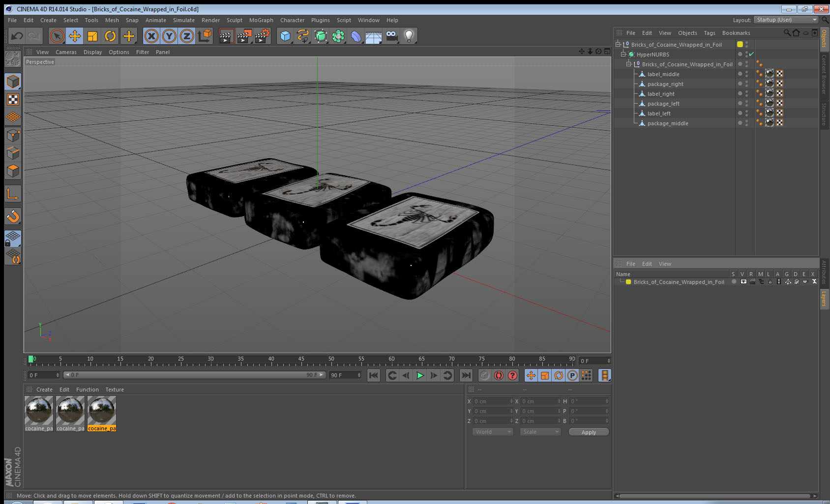Open the Array modeling objects icon
Image resolution: width=830 pixels, height=504 pixels.
[338, 36]
